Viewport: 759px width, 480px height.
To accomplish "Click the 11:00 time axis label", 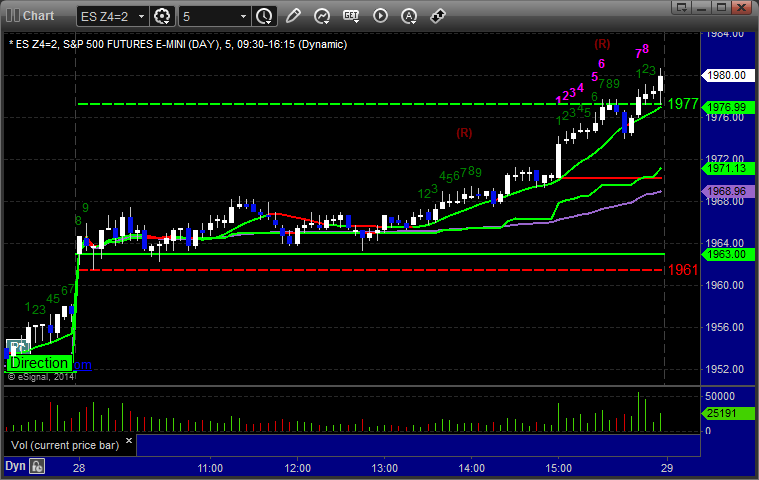I will point(210,468).
